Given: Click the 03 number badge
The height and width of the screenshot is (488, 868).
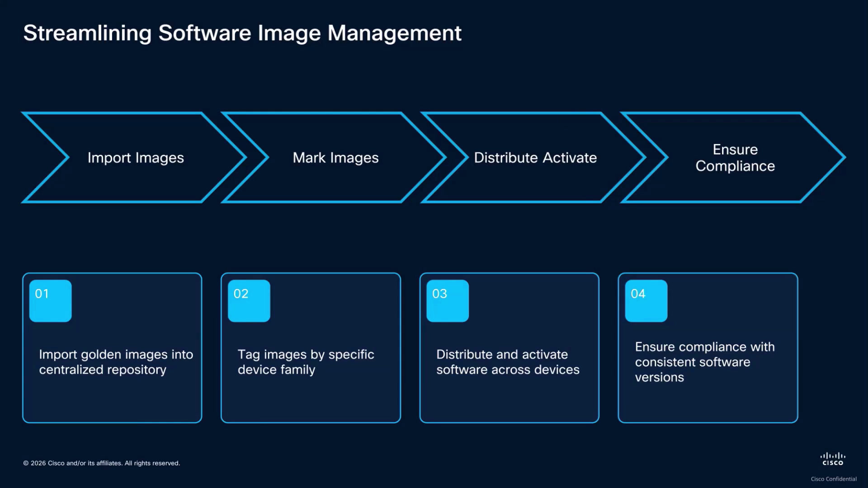Looking at the screenshot, I should click(x=448, y=301).
